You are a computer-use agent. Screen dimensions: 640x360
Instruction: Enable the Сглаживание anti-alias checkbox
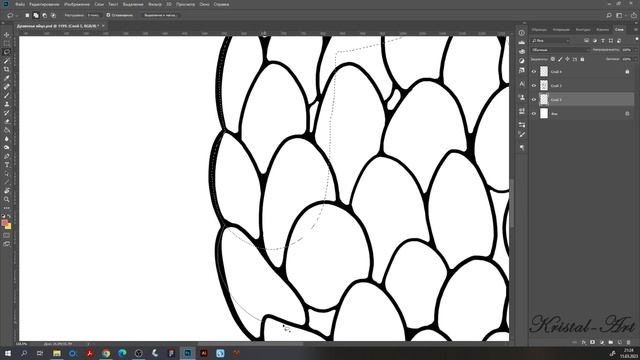click(108, 15)
